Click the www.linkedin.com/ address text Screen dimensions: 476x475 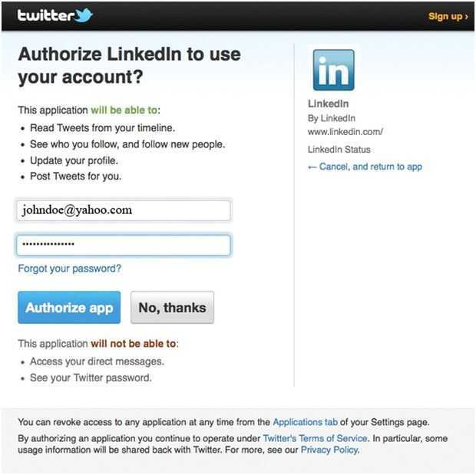pyautogui.click(x=345, y=132)
